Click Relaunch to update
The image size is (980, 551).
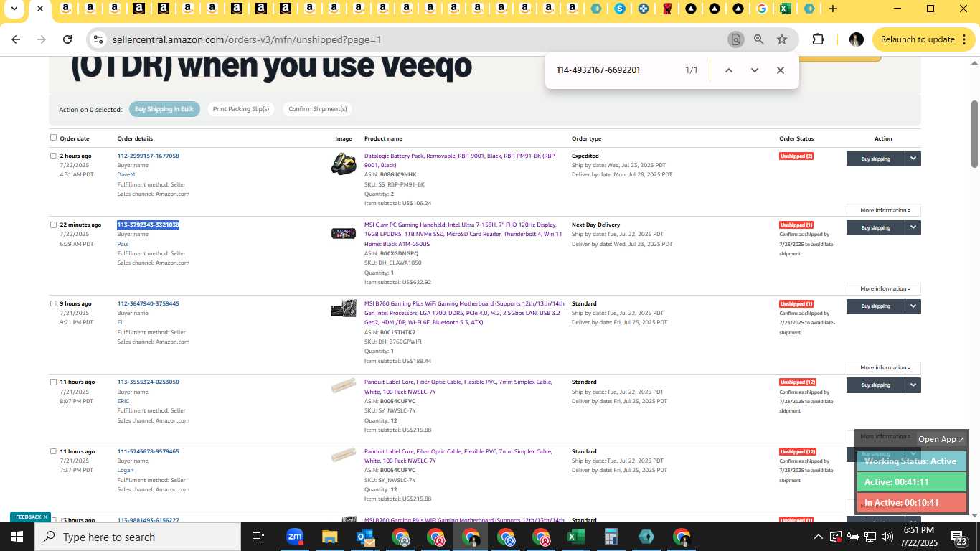[x=918, y=39]
